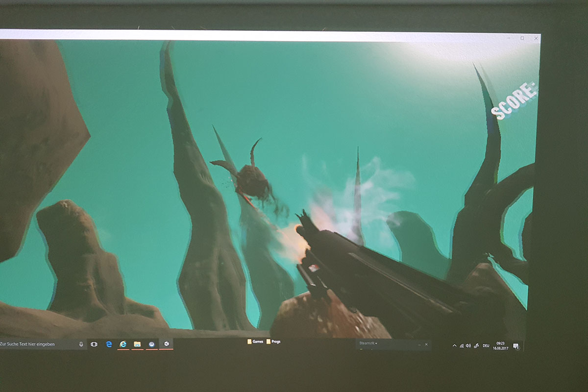Open the Wi-Fi network tray icon
The height and width of the screenshot is (392, 588).
pos(462,346)
